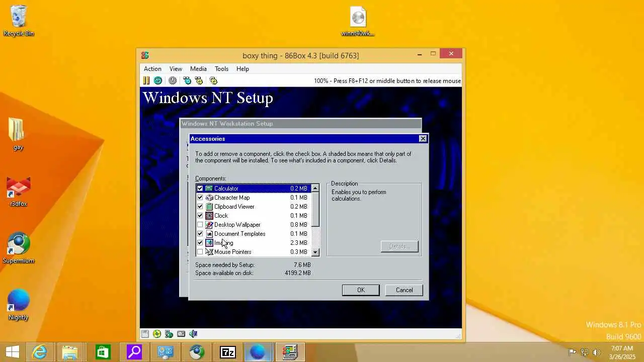Screen dimensions: 644x362
Task: Open the Control Panel taskbar icon
Action: point(165,352)
